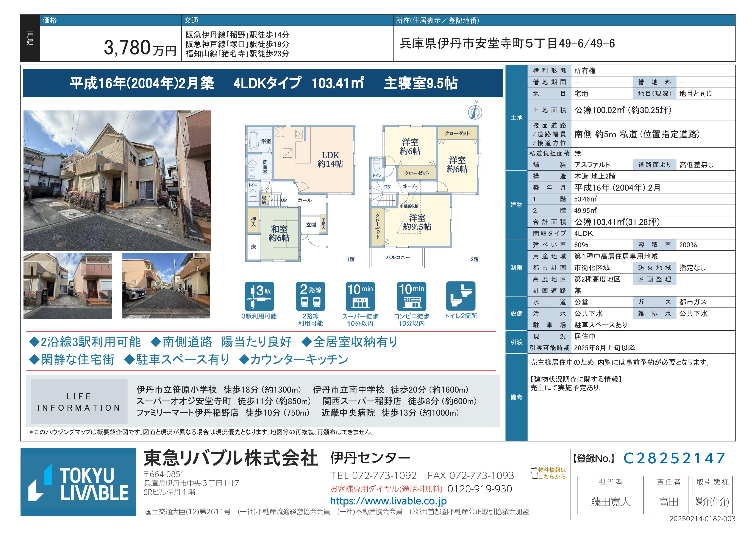Click the 3駅利用可能 station icon

(x=259, y=296)
